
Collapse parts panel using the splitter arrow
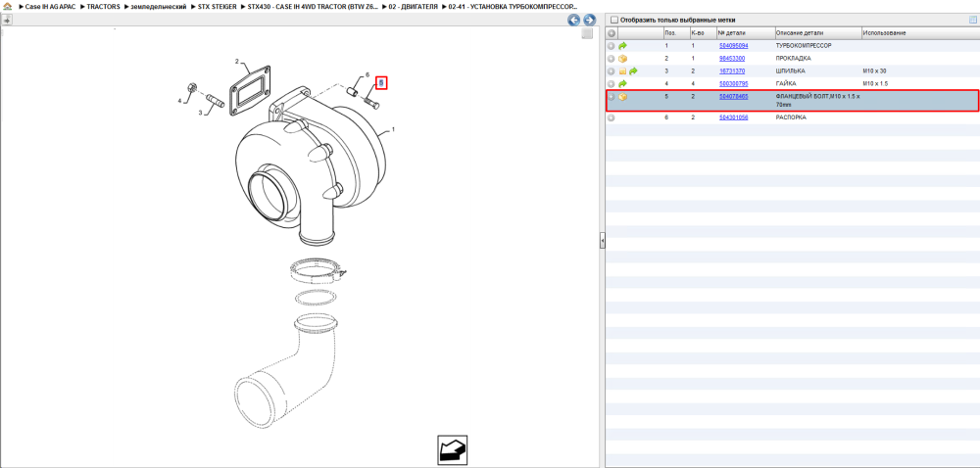point(603,240)
